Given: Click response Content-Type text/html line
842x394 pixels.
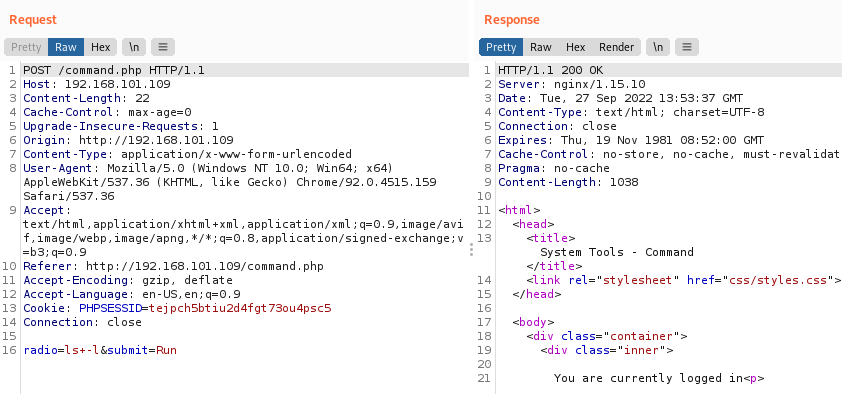Looking at the screenshot, I should click(x=631, y=112).
